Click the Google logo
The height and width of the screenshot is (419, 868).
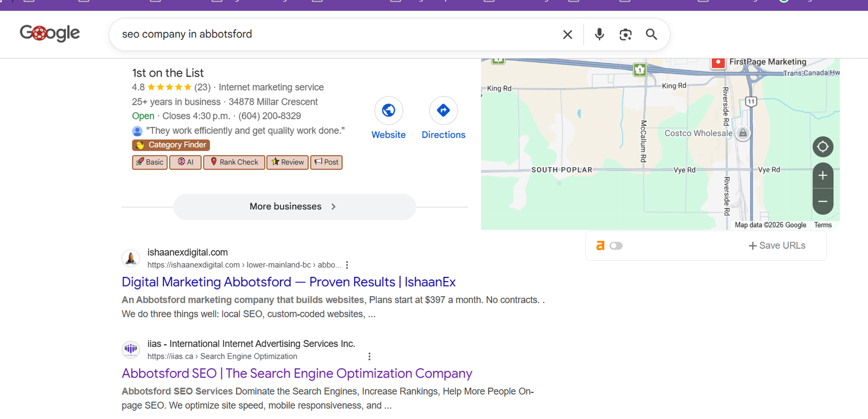50,33
